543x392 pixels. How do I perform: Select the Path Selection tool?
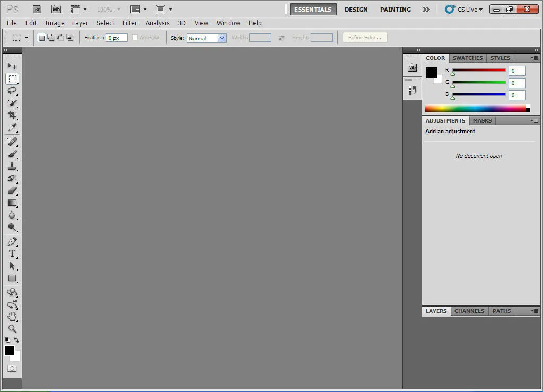tap(12, 266)
